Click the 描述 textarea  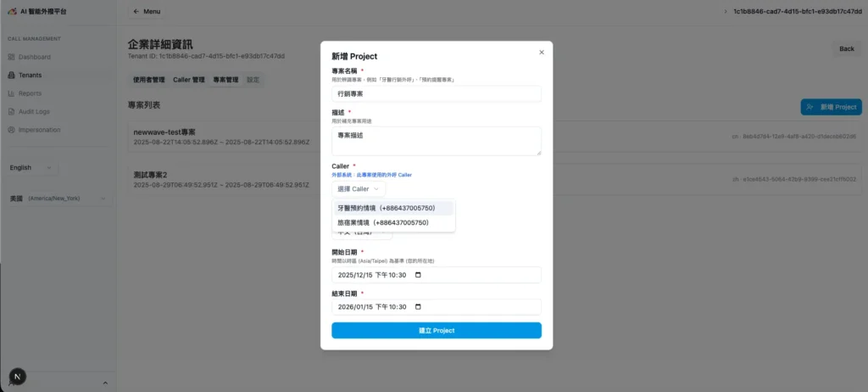coord(437,141)
